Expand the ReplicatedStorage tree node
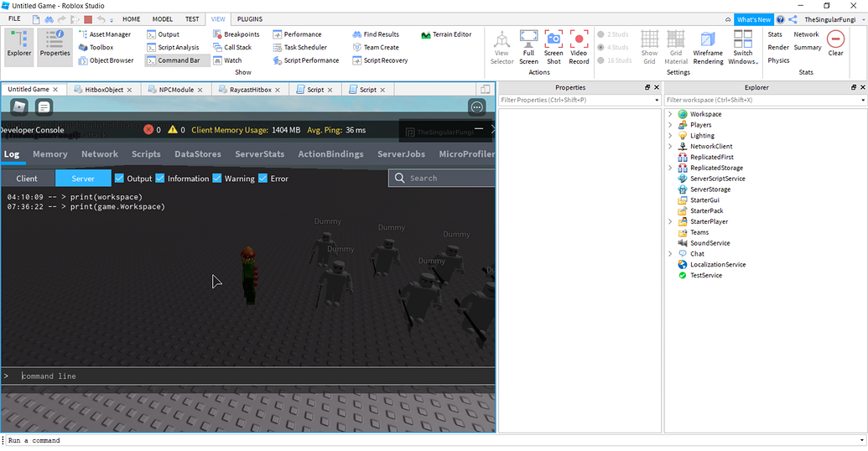The height and width of the screenshot is (451, 868). point(670,168)
